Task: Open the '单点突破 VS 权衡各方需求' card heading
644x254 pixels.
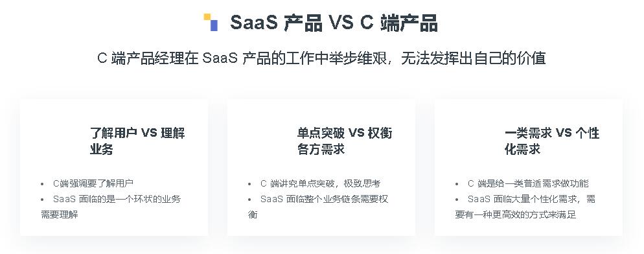Action: 345,141
